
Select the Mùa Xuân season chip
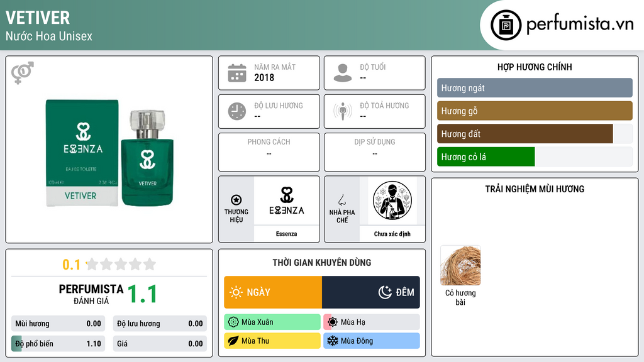pos(272,322)
